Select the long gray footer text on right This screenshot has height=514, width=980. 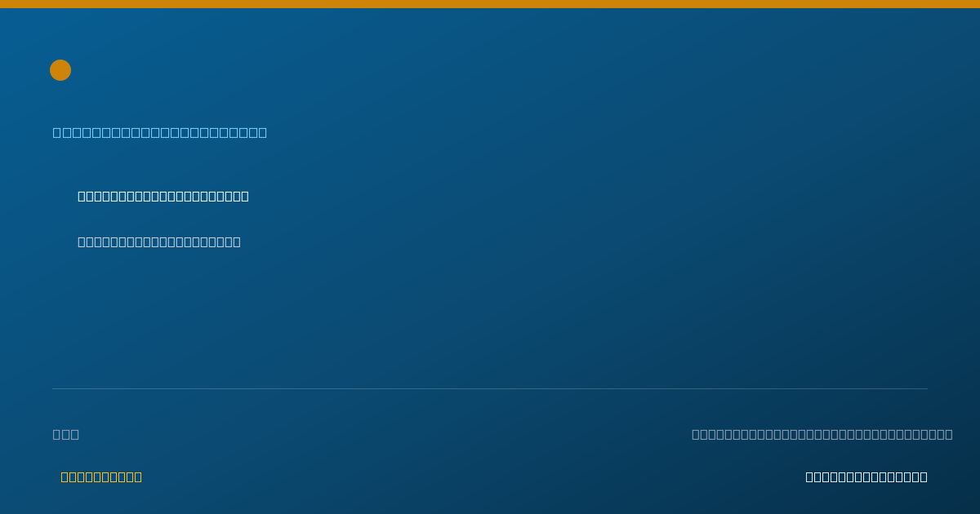tap(822, 434)
